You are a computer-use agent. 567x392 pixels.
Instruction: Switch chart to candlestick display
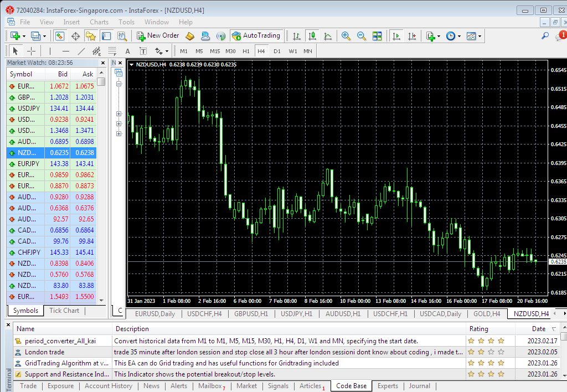[313, 36]
